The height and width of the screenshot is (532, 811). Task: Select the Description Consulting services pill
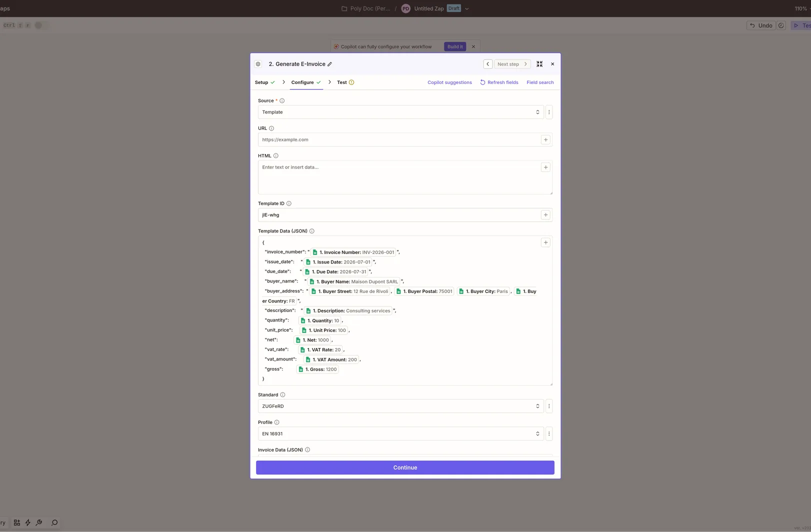[348, 310]
